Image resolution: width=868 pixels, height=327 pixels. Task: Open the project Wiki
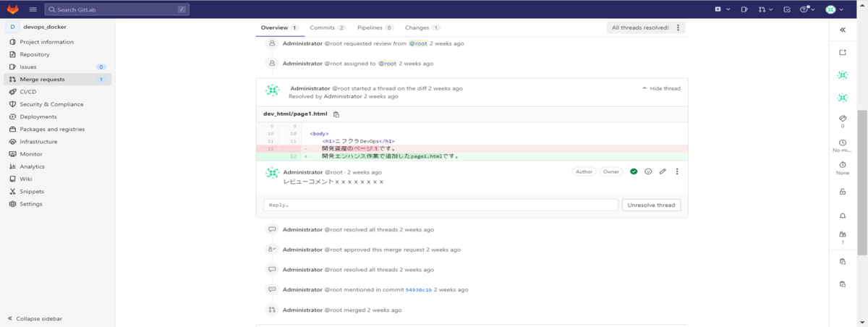[x=26, y=179]
